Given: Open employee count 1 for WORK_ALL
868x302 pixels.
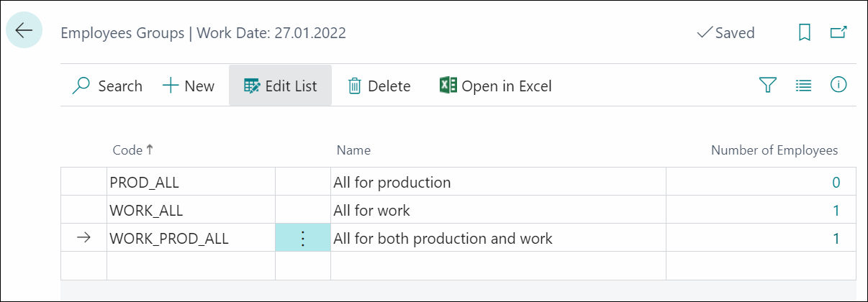Looking at the screenshot, I should tap(836, 211).
